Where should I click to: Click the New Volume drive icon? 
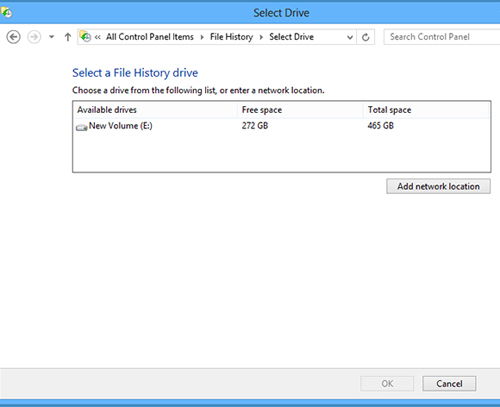click(82, 127)
